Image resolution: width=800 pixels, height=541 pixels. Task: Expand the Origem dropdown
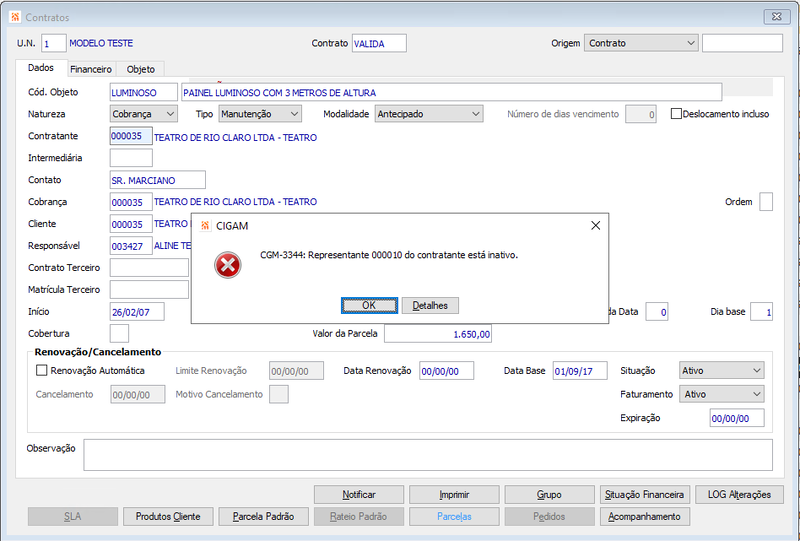tap(641, 43)
